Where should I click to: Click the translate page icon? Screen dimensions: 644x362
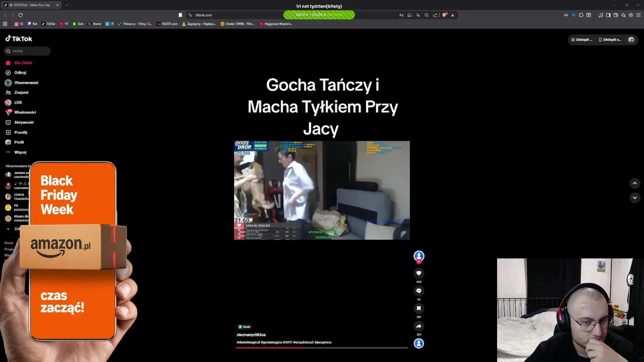tap(418, 15)
